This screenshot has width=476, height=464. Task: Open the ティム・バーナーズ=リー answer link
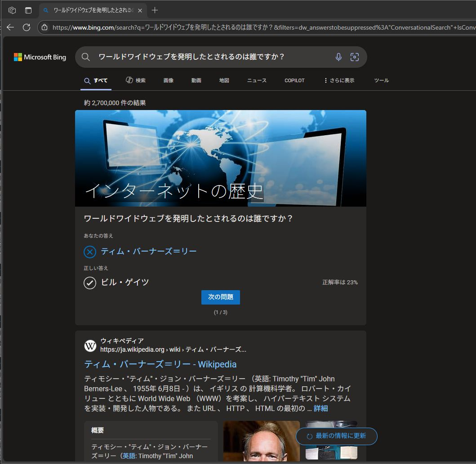(149, 252)
